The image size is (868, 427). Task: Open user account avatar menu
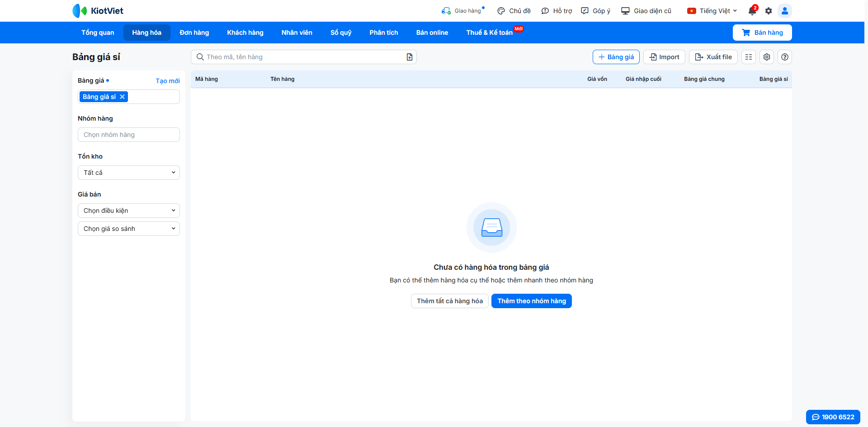[785, 11]
